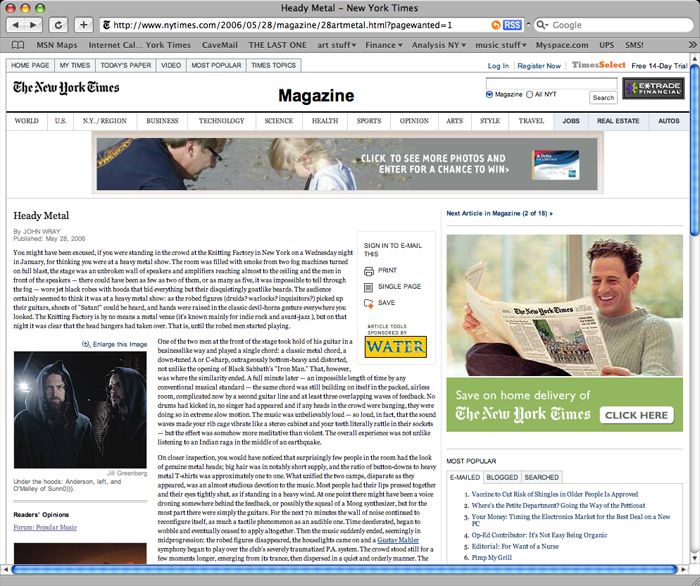Screen dimensions: 700x586
Task: Open the CaveMail bookmark
Action: (x=220, y=45)
